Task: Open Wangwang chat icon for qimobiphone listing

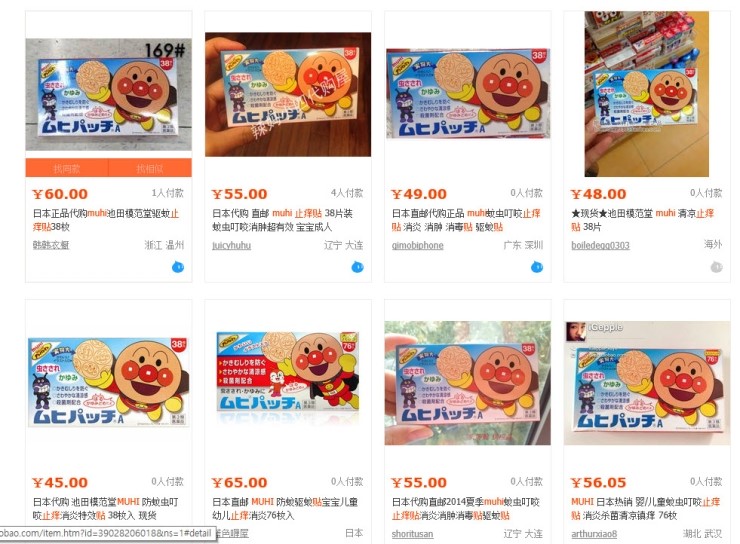Action: click(x=537, y=267)
